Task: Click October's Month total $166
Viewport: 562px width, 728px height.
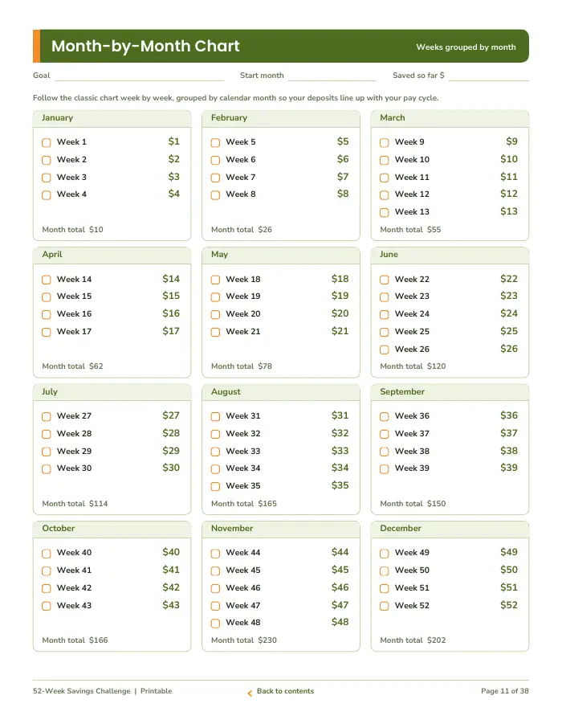Action: [x=75, y=640]
